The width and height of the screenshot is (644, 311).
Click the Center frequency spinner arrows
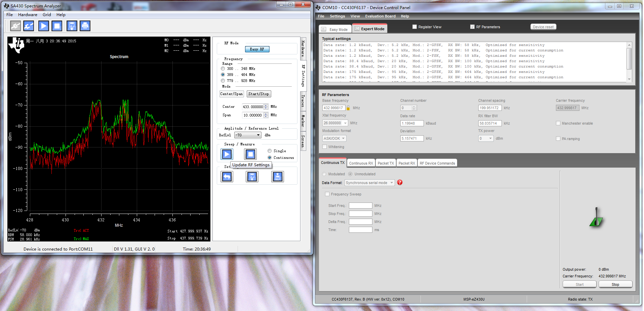tap(266, 107)
